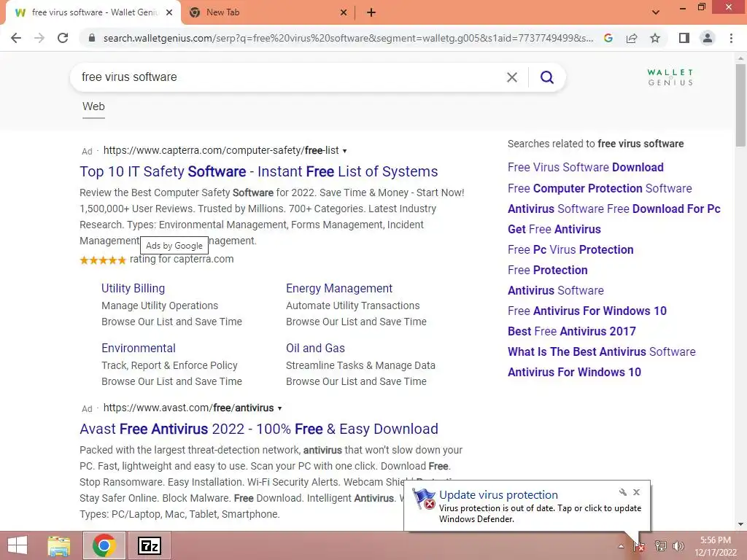Show hidden tray icons arrow
The width and height of the screenshot is (747, 560).
[x=621, y=546]
